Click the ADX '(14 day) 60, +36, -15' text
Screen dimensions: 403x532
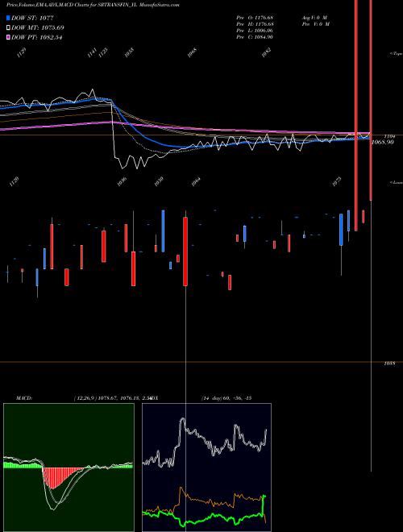(x=226, y=398)
